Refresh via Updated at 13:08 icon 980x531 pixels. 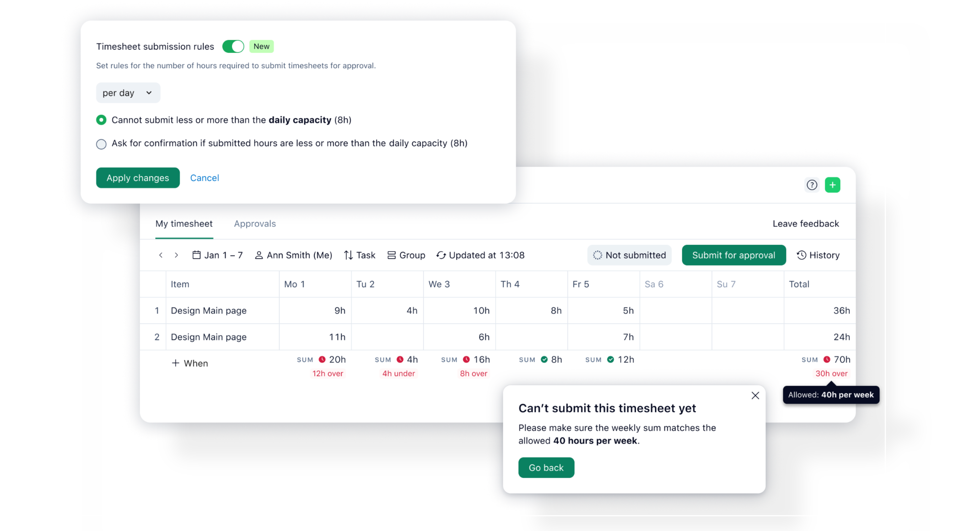441,255
